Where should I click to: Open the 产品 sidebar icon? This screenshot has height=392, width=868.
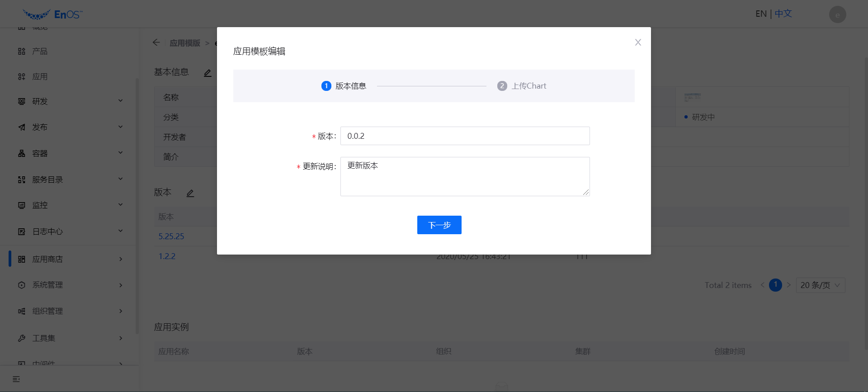22,52
